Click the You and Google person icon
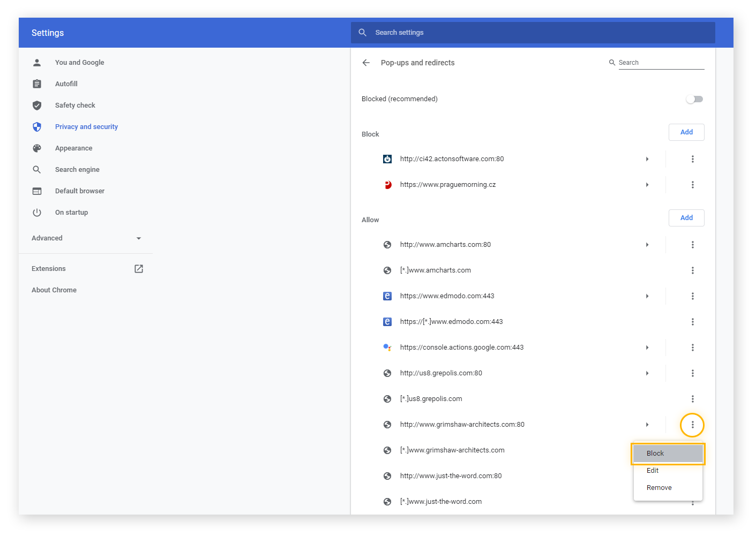This screenshot has width=756, height=536. (x=37, y=62)
